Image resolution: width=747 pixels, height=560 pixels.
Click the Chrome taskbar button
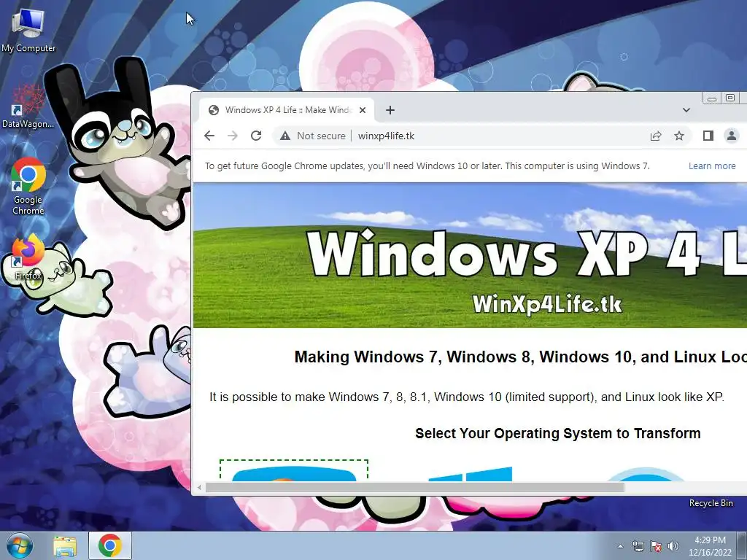[x=110, y=545]
